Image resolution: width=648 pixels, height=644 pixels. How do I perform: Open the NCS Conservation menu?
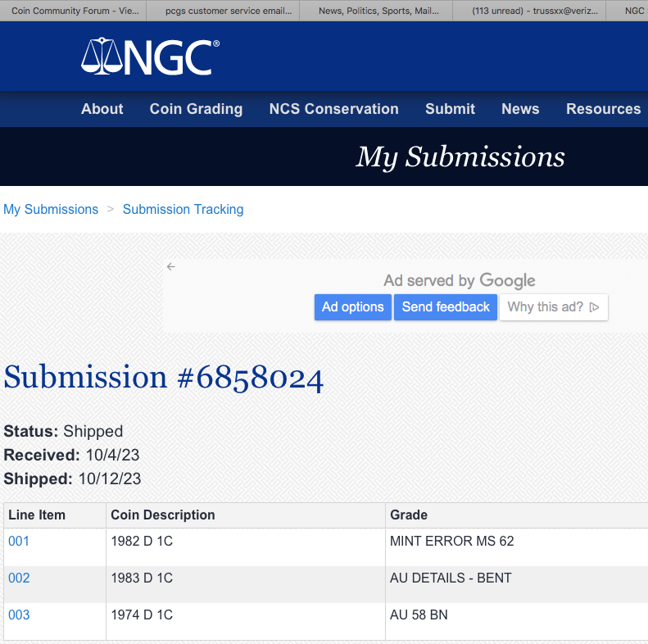pos(333,109)
